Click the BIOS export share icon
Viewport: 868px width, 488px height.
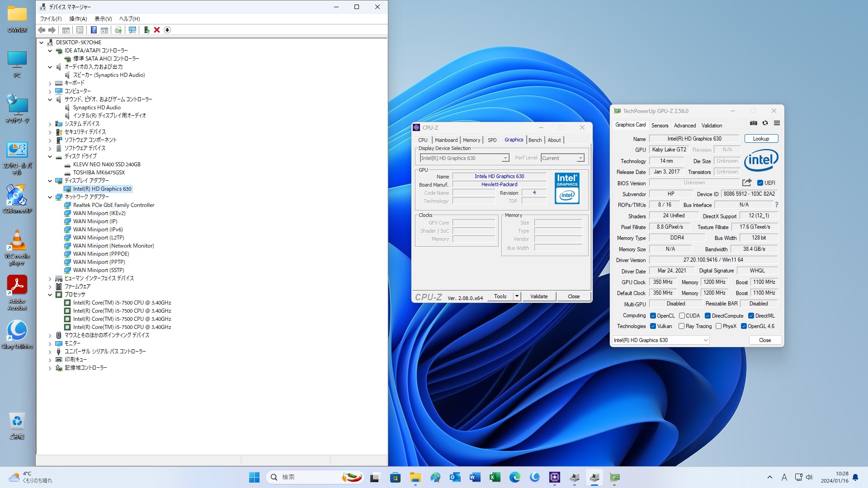point(747,183)
